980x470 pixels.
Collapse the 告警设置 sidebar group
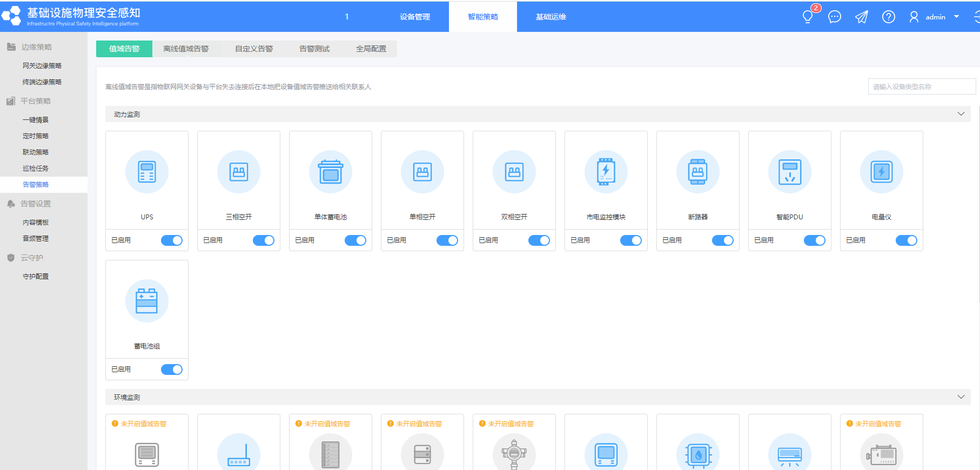pyautogui.click(x=44, y=204)
